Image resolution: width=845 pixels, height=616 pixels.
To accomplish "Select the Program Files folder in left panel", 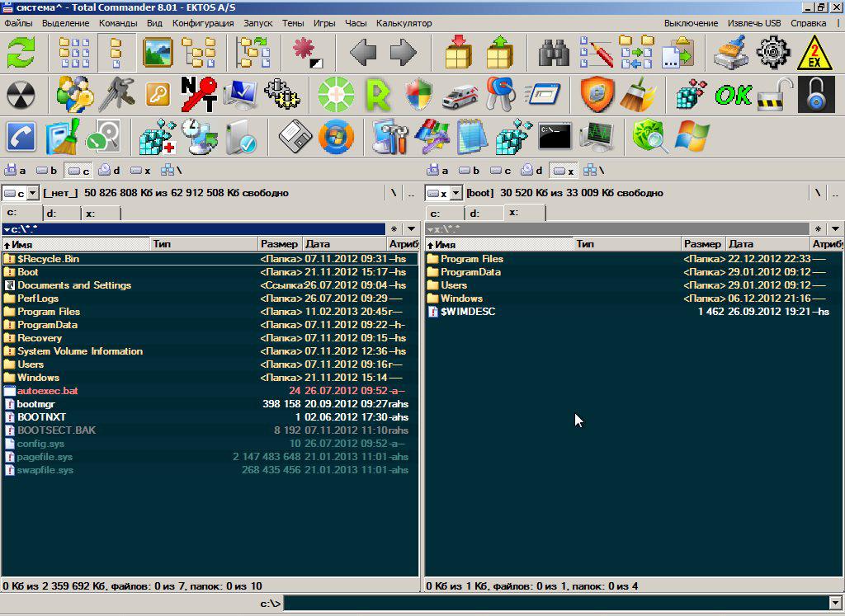I will 210,312.
